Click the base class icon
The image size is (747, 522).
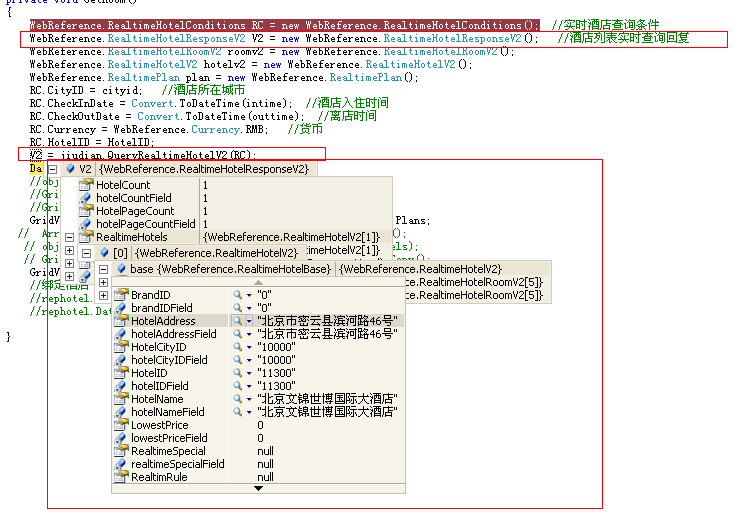tap(121, 269)
